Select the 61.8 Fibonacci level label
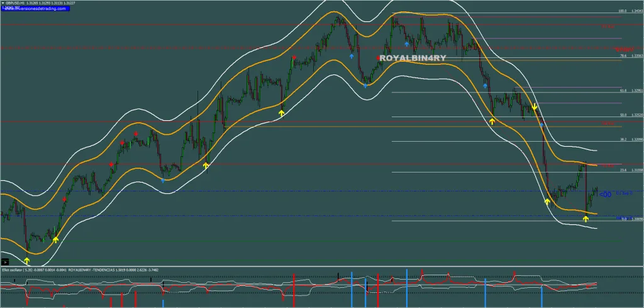The image size is (644, 308). tap(623, 91)
